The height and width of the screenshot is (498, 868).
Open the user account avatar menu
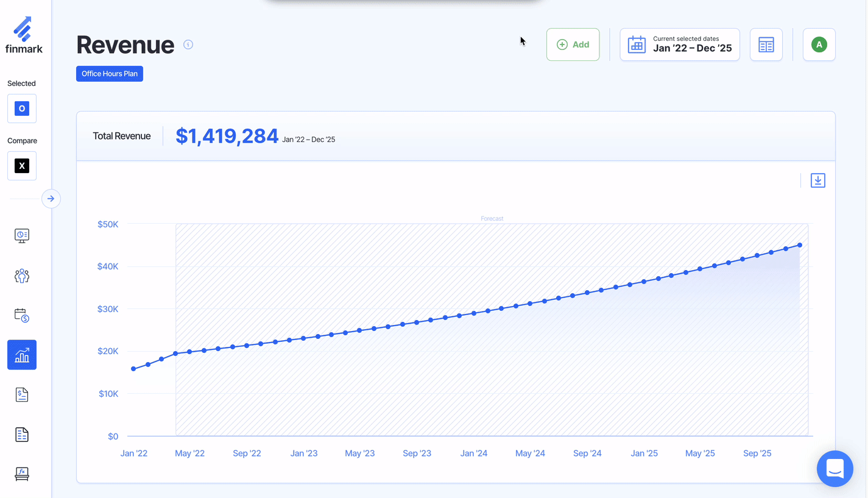[x=819, y=44]
